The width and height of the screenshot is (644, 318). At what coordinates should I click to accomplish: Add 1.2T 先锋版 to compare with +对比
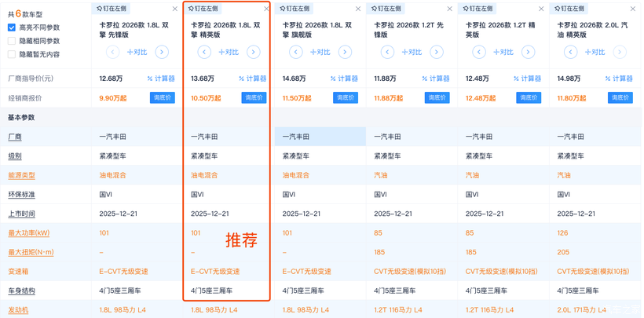click(412, 52)
